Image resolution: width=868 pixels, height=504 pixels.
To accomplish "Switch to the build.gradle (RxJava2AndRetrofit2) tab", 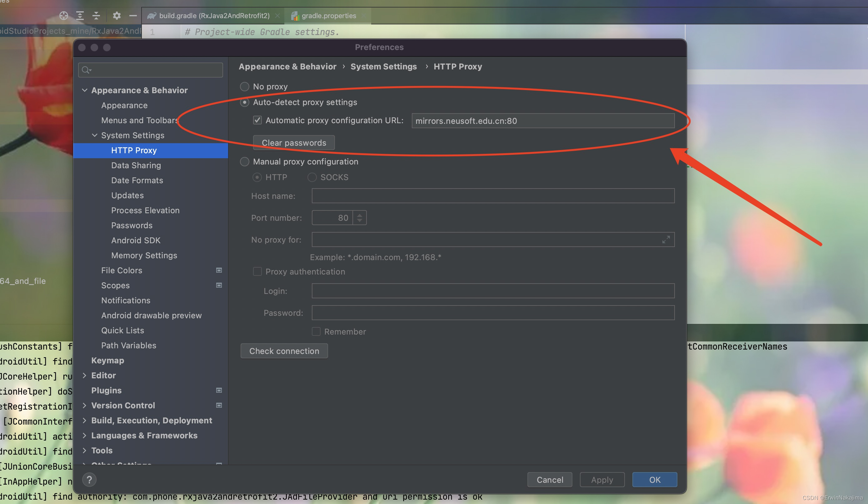I will [213, 16].
